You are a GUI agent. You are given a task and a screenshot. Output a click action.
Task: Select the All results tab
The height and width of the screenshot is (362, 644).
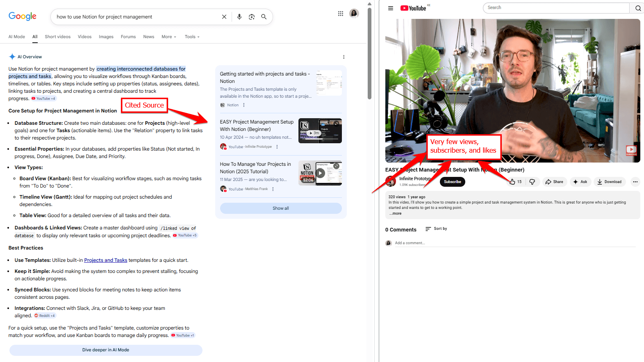(35, 37)
